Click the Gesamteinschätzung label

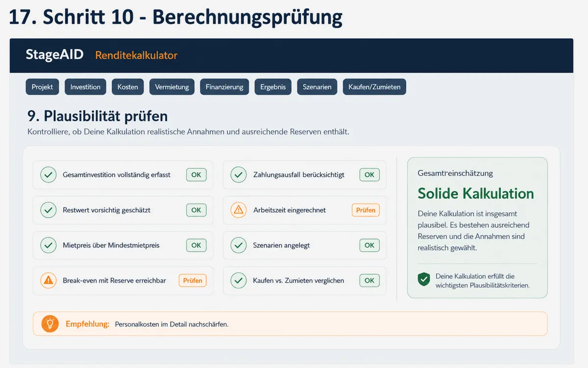click(455, 173)
